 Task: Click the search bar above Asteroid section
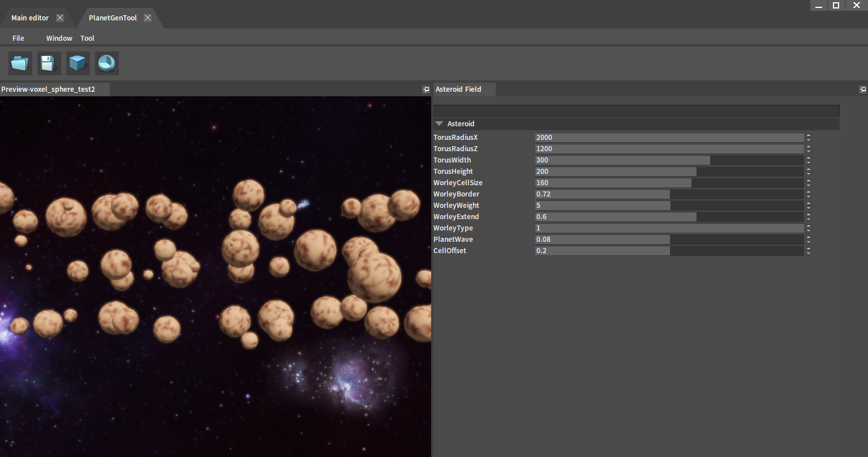636,110
